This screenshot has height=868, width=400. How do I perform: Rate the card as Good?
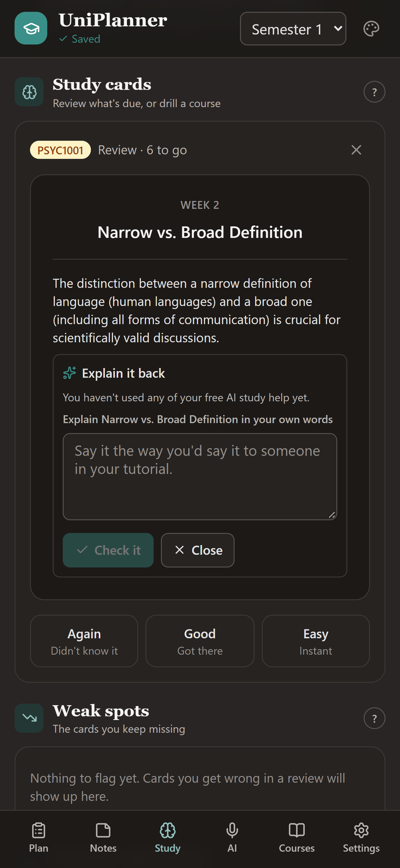tap(200, 641)
